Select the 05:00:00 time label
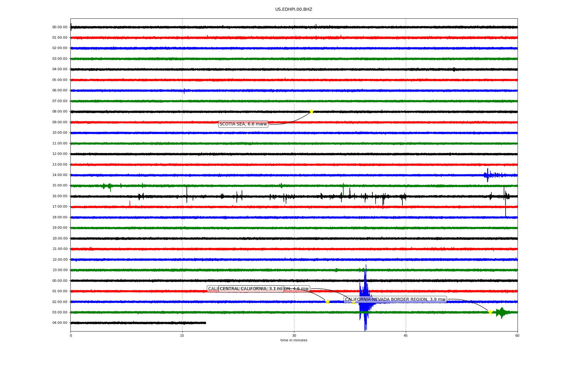The height and width of the screenshot is (368, 588). click(60, 80)
